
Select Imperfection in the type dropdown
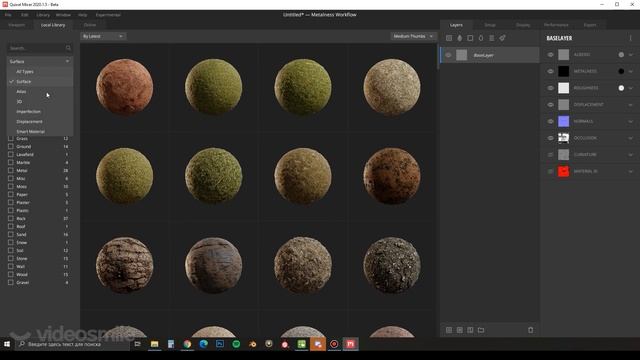pos(40,111)
